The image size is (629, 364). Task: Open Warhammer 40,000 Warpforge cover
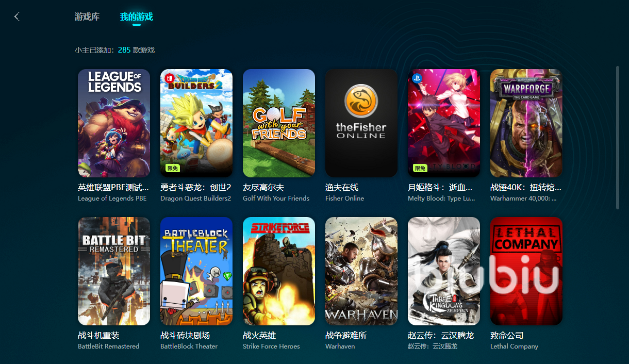pos(526,123)
